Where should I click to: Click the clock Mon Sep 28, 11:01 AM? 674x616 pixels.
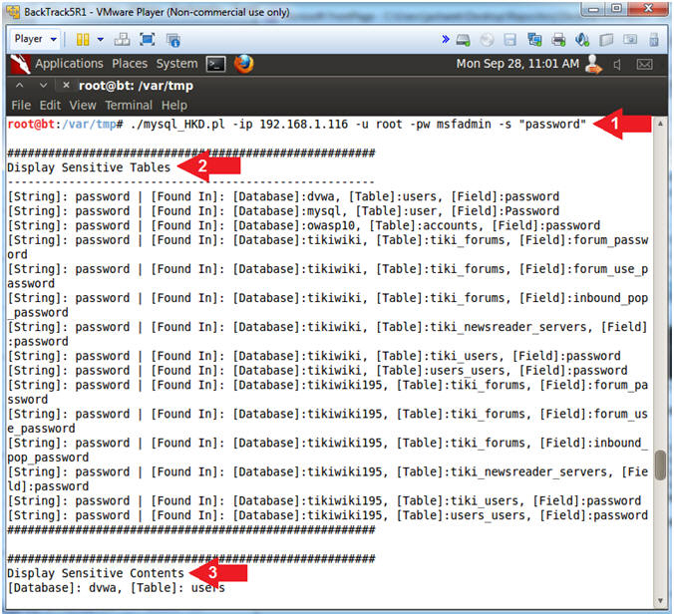[x=517, y=64]
